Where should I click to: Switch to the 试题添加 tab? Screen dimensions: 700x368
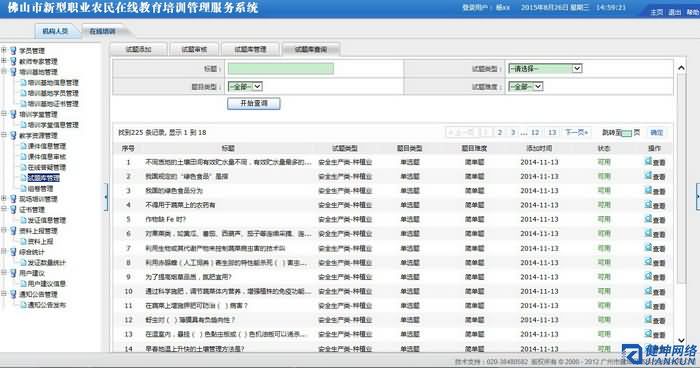139,50
